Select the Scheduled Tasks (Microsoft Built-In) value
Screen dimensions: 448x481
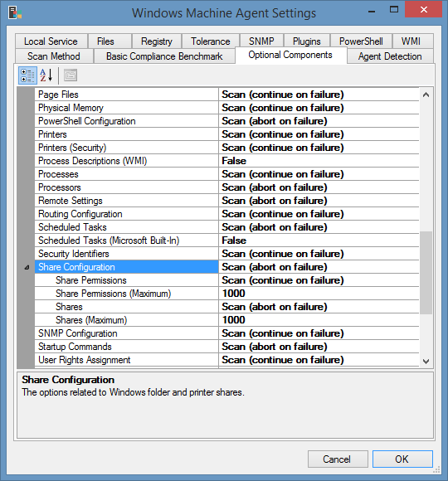(x=319, y=240)
